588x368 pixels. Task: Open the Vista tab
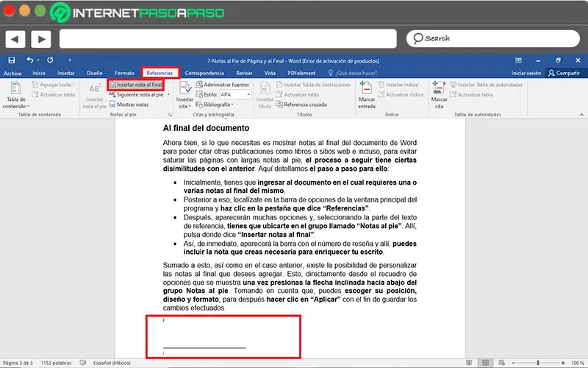coord(270,73)
